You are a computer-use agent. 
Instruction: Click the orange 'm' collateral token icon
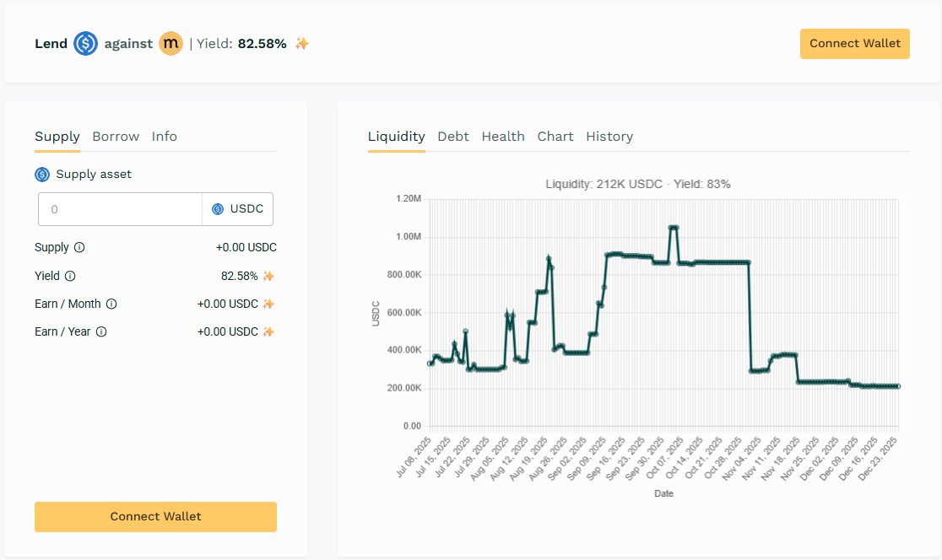coord(171,43)
